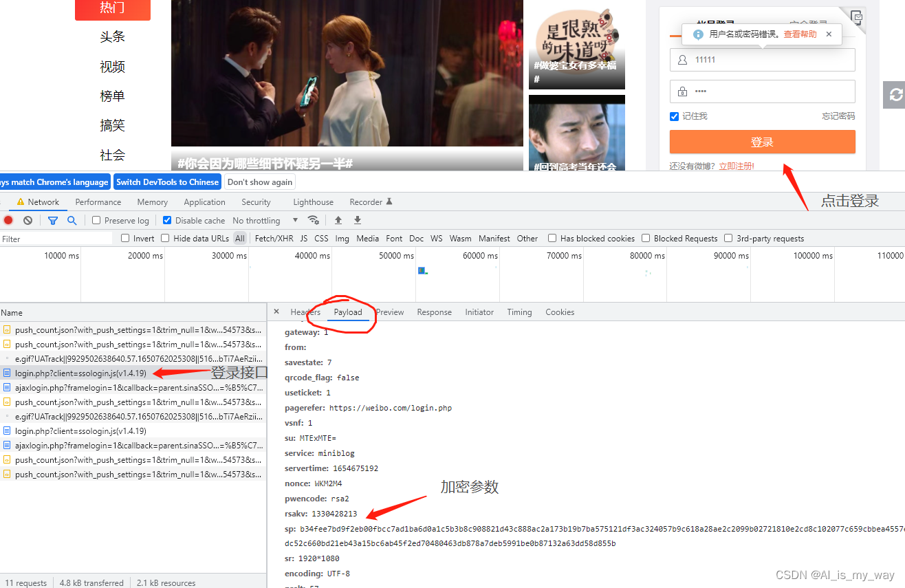Screen dimensions: 905x588
Task: Click the password input field
Action: (x=762, y=91)
